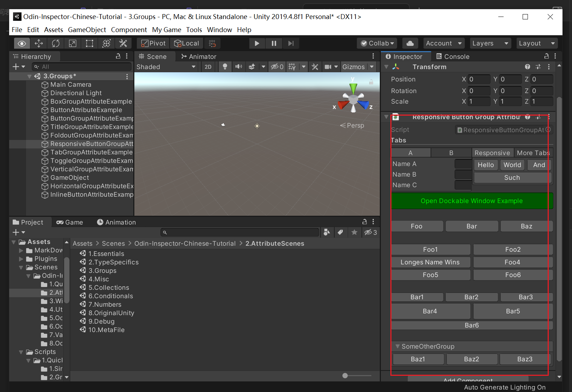Lock the Inspector panel

546,56
